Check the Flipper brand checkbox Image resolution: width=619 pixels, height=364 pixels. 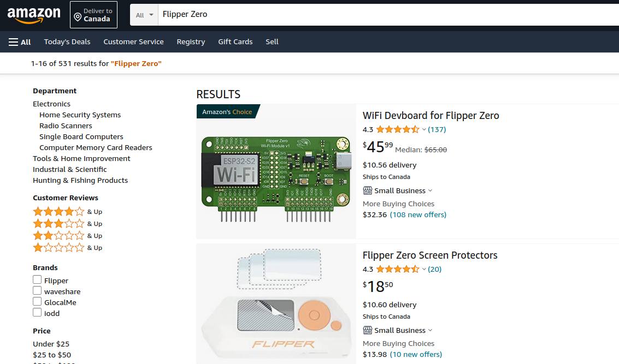(37, 280)
